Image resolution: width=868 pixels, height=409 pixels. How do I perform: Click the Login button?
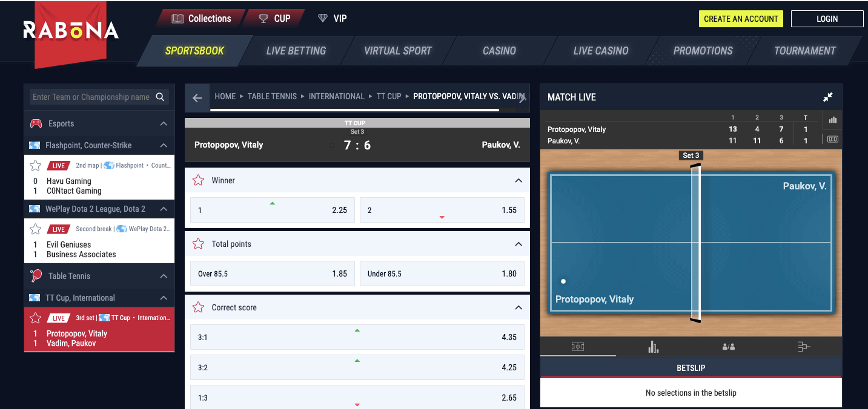pos(827,19)
